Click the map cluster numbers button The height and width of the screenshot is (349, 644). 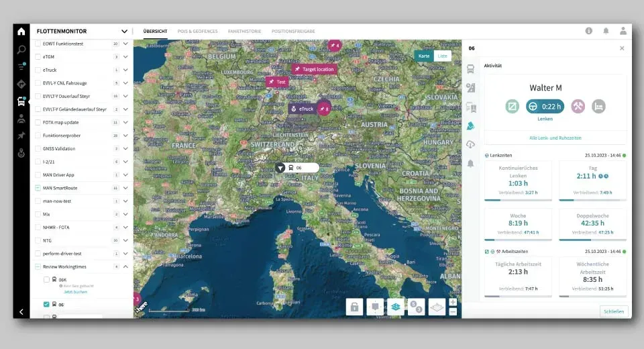pyautogui.click(x=416, y=307)
